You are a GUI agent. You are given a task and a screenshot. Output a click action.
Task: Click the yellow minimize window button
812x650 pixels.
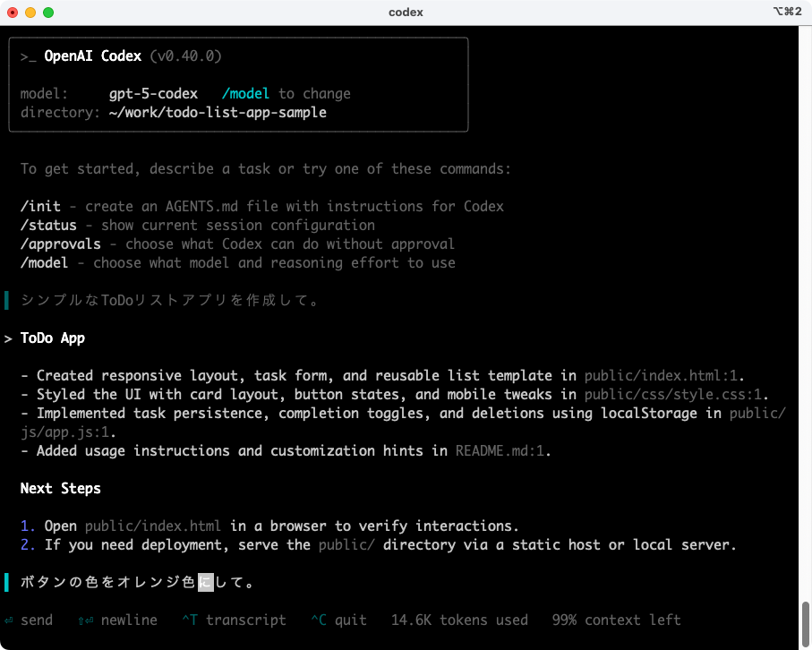(30, 13)
